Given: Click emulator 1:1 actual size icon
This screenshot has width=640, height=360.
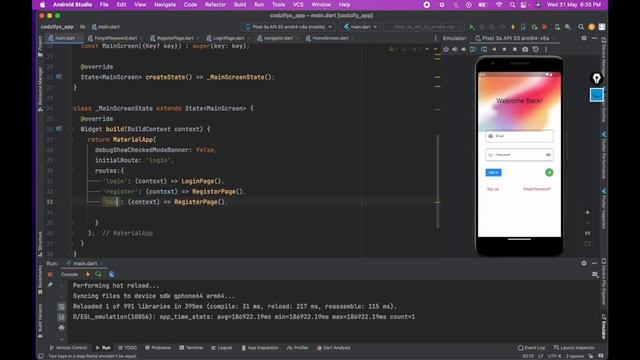Looking at the screenshot, I should (x=587, y=233).
